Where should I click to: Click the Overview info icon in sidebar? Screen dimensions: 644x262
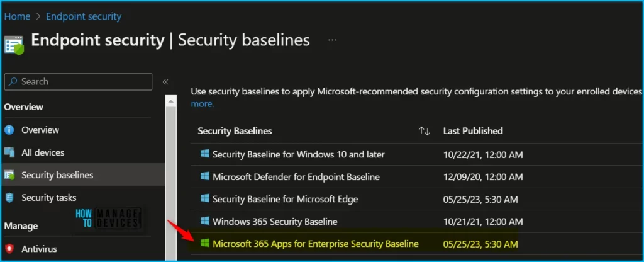(9, 130)
